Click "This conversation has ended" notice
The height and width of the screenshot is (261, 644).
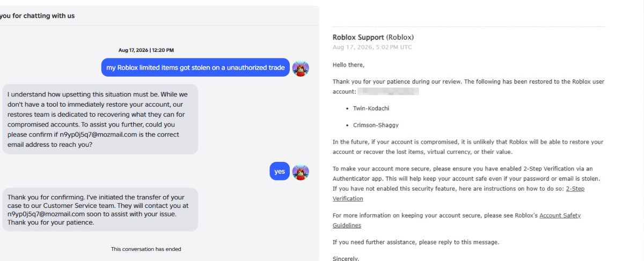(146, 249)
